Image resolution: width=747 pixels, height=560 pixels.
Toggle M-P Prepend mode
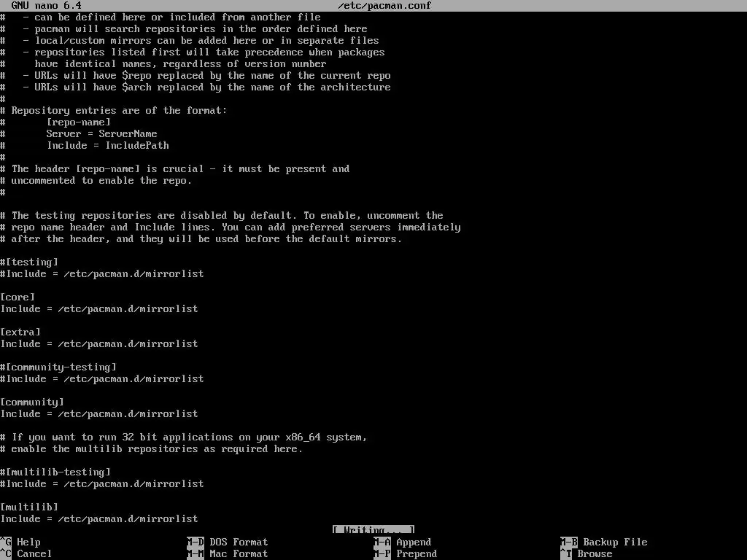pyautogui.click(x=406, y=554)
